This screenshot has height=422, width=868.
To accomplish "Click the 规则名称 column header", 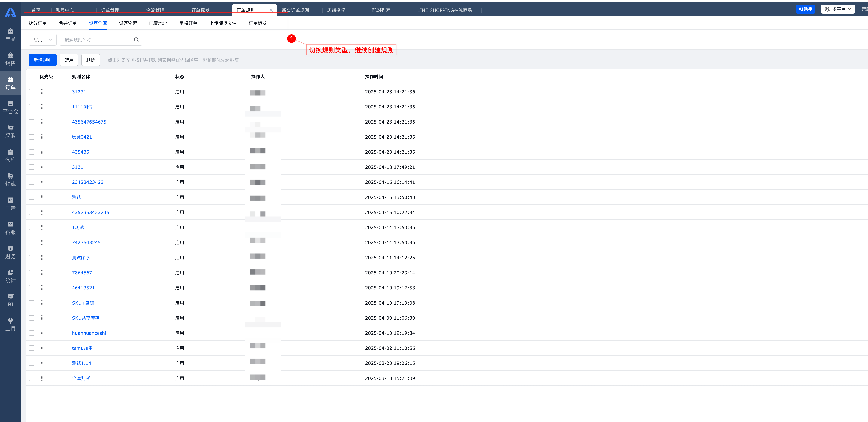I will (81, 77).
